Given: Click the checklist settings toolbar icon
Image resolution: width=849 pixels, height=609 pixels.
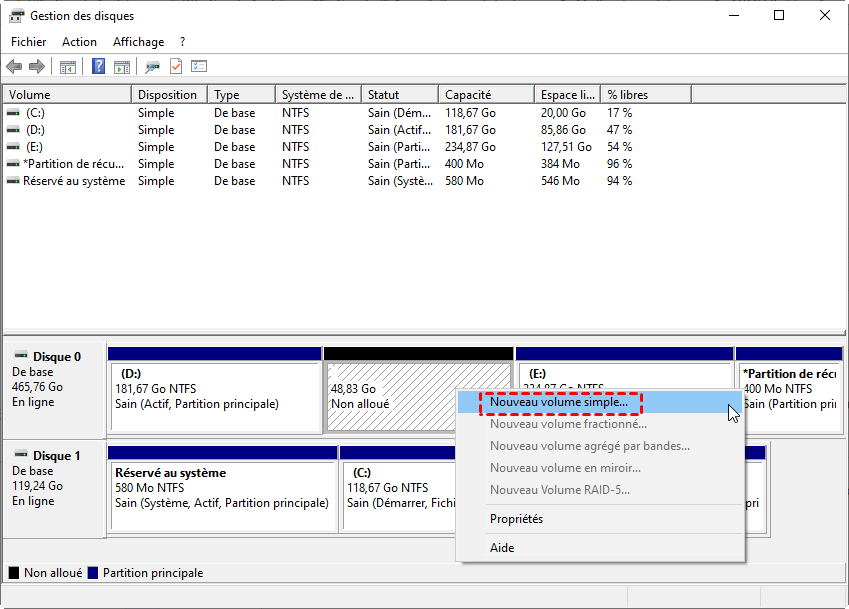Looking at the screenshot, I should point(199,67).
